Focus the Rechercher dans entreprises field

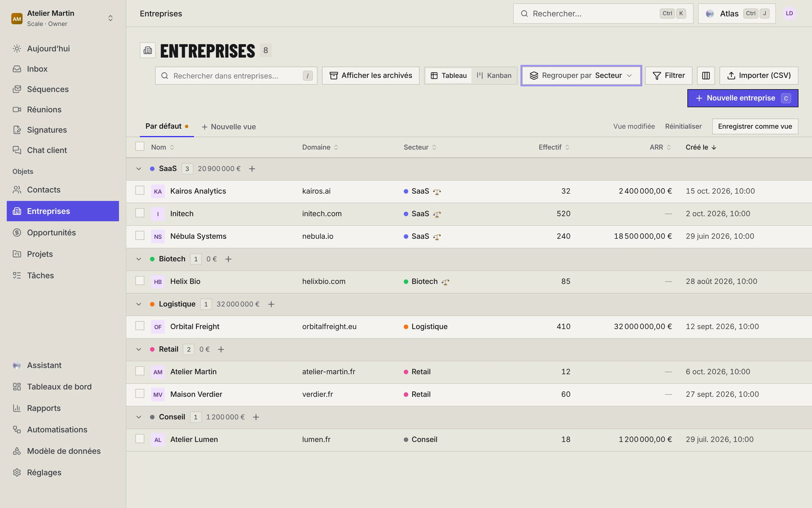236,76
